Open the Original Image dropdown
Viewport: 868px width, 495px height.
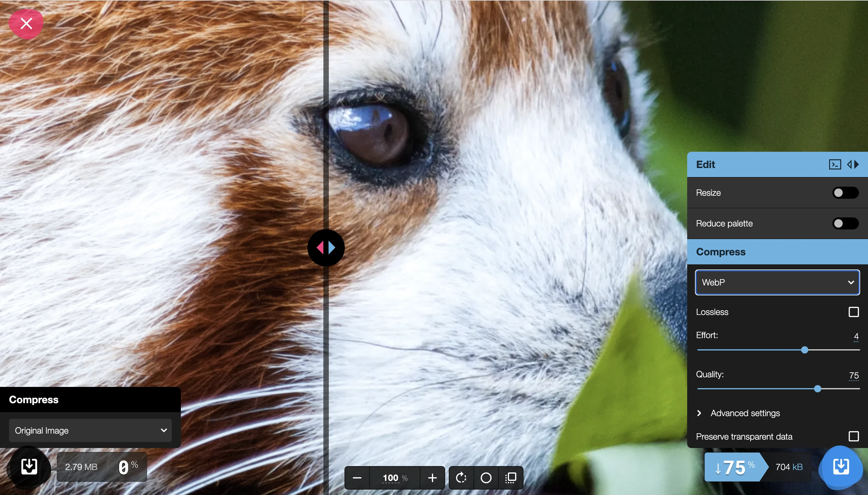tap(90, 430)
